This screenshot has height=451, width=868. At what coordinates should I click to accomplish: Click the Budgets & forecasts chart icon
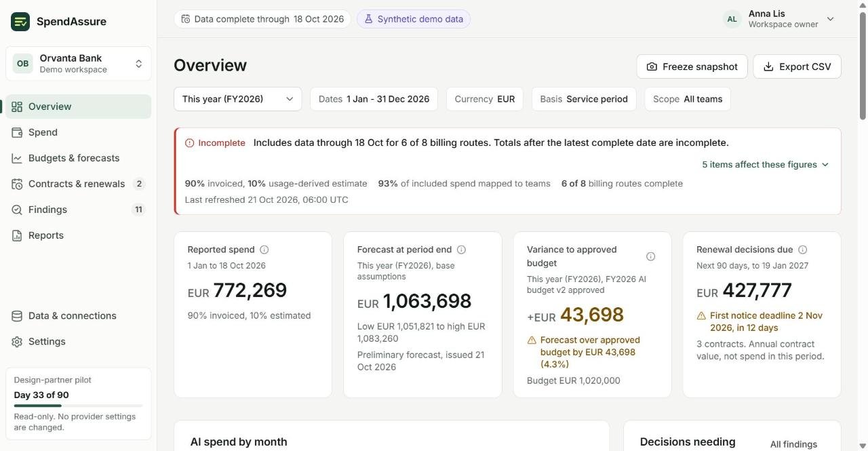pos(17,158)
